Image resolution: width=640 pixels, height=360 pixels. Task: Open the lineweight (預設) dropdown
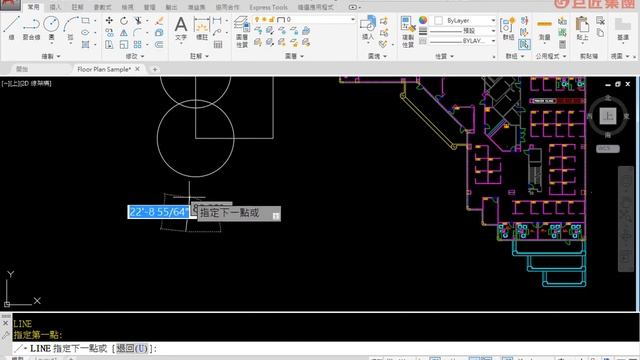tap(493, 31)
